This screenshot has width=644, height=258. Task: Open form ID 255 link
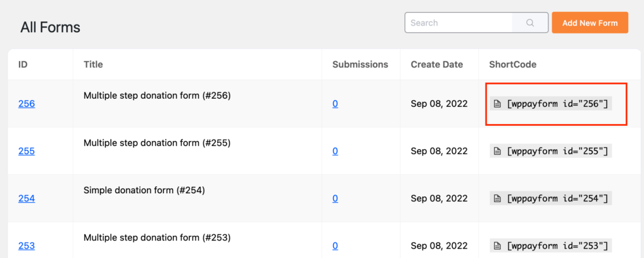tap(26, 151)
